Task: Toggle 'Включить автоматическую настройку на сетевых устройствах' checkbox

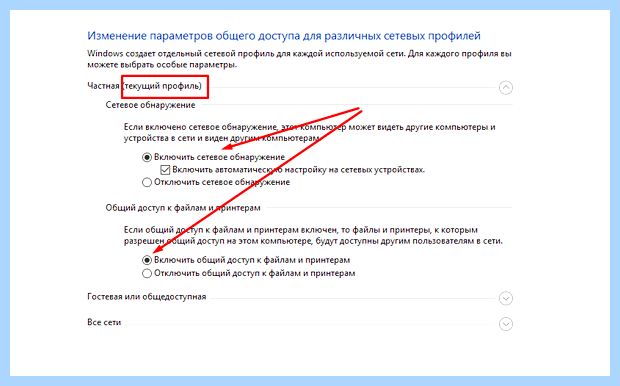Action: click(x=165, y=170)
